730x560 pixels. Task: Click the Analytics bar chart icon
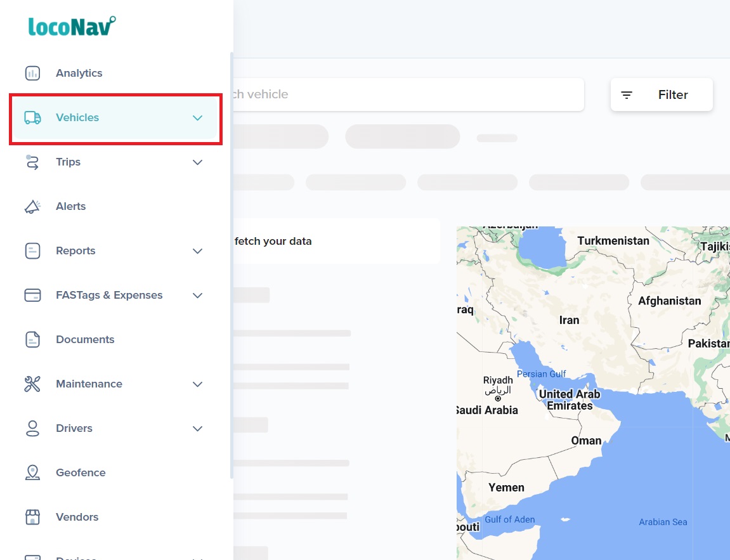32,73
